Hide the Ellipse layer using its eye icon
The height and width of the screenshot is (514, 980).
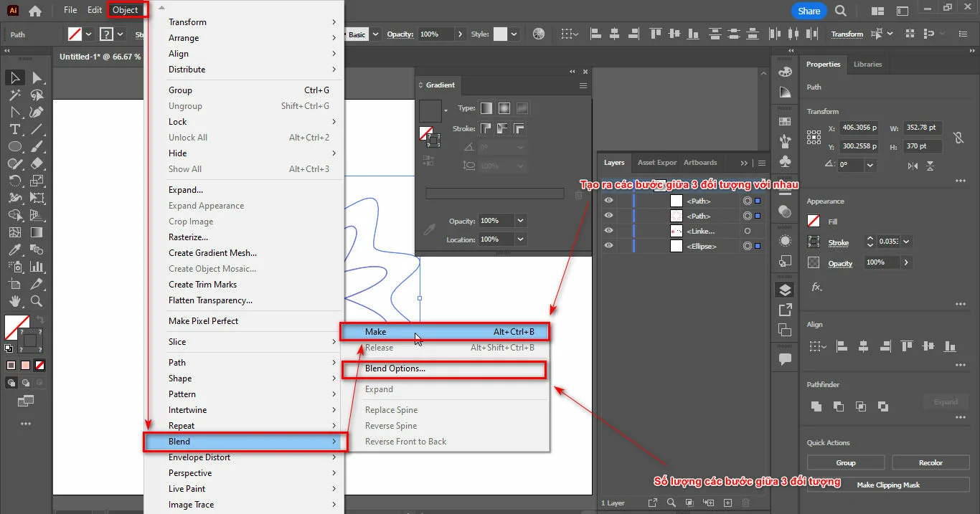click(x=608, y=246)
